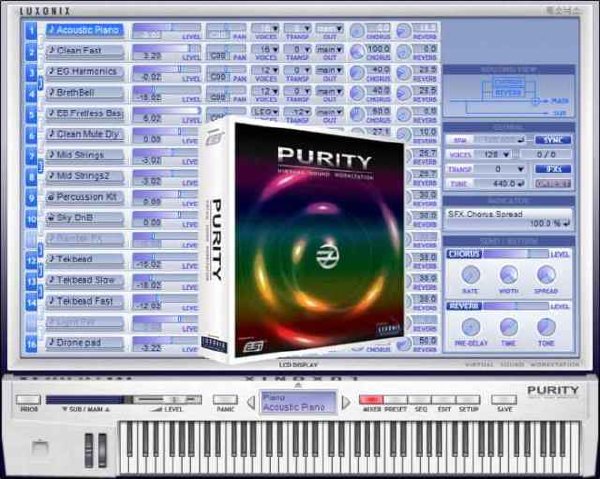Click the Chorus send knob on BrethBell row
The image size is (600, 479).
(x=357, y=93)
